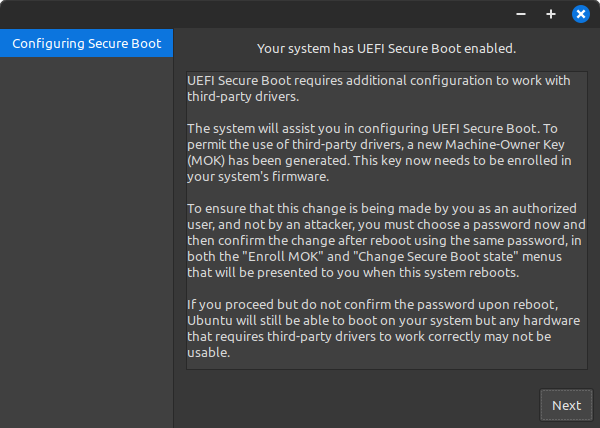
Task: Click blank space left of the Next button
Action: click(360, 405)
